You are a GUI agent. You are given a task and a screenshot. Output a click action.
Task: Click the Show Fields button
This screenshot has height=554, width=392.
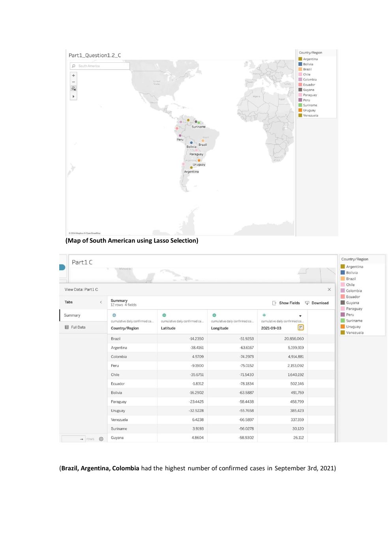286,303
